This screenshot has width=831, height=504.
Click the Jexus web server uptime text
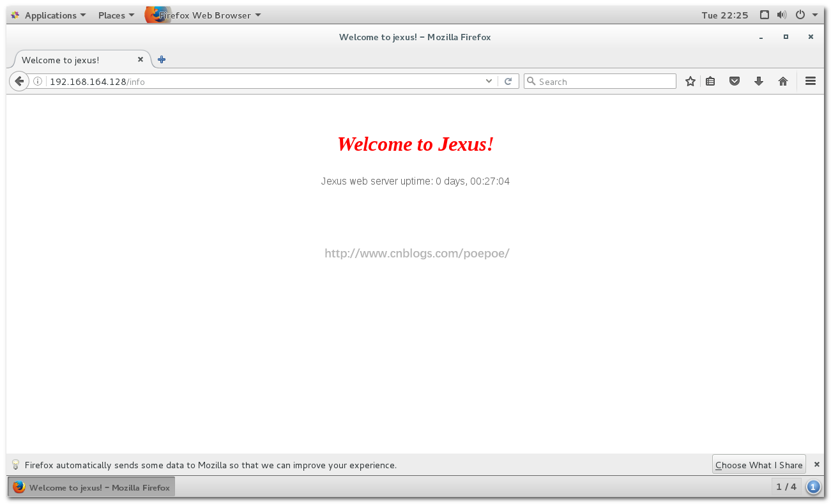pos(415,181)
